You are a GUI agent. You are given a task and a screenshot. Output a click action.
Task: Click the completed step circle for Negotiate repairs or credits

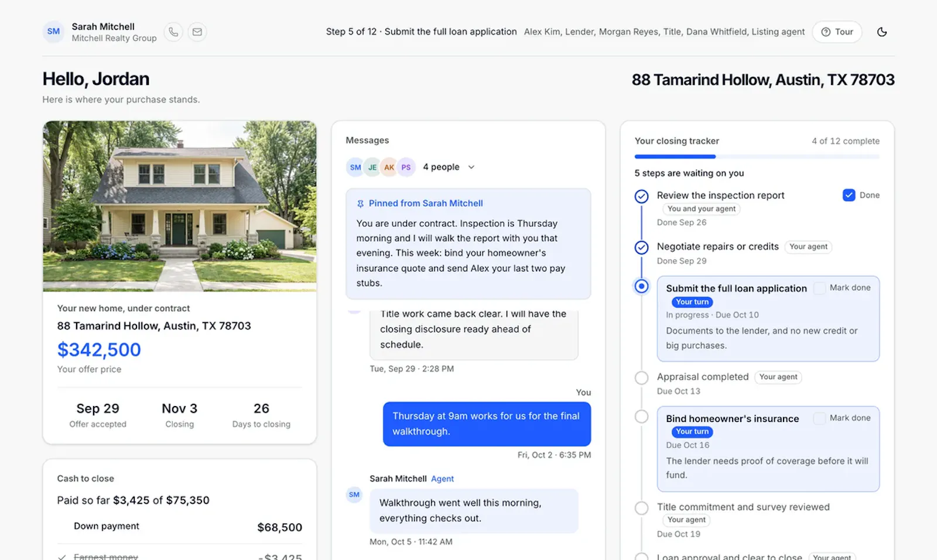click(642, 248)
